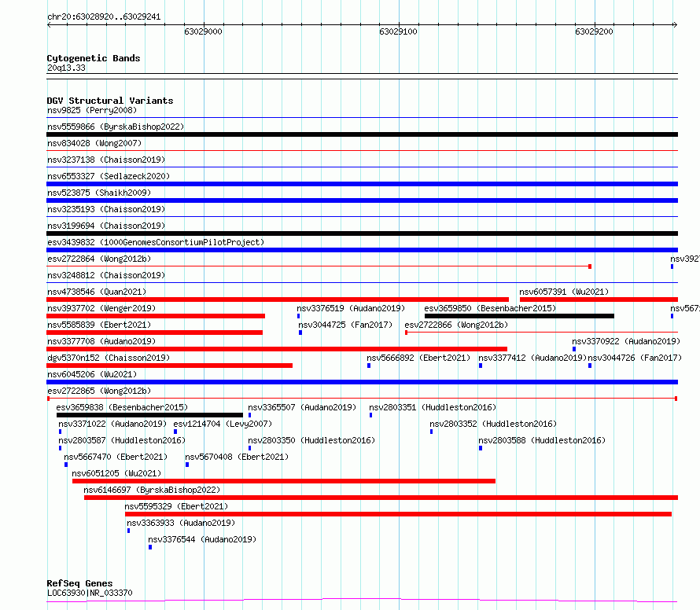Select esv3659838 (Besenbacher2015) label
Screen dimensions: 700x610
pyautogui.click(x=123, y=407)
